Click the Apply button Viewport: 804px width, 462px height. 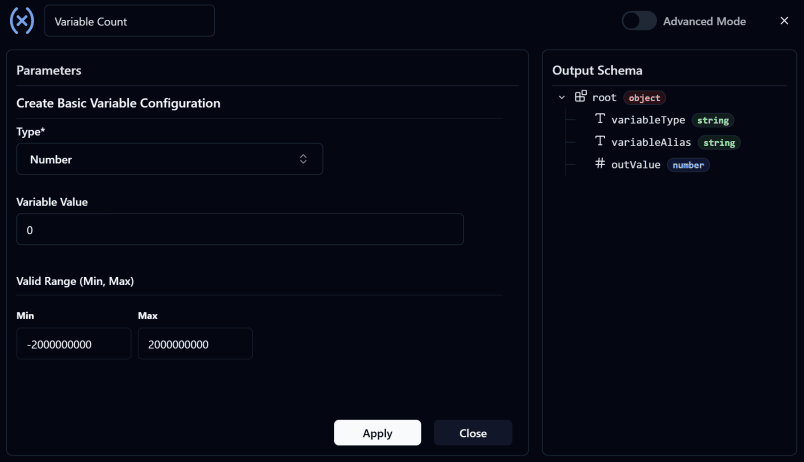[377, 433]
